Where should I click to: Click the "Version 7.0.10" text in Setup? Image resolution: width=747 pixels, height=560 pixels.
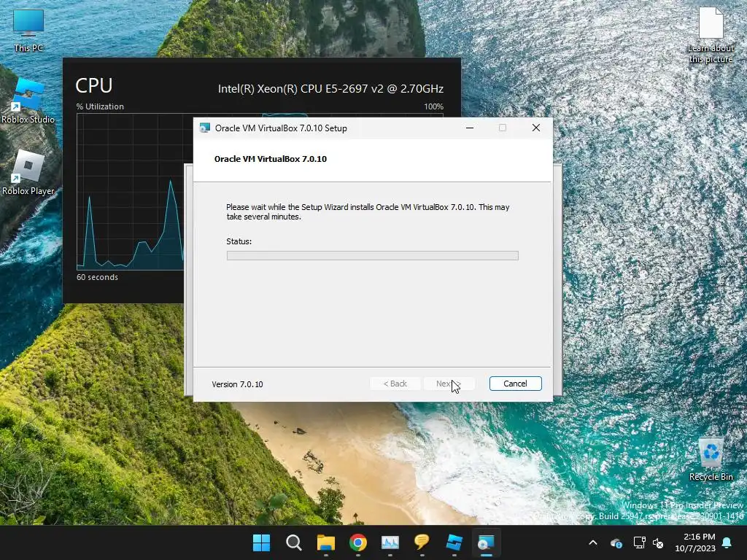click(237, 384)
